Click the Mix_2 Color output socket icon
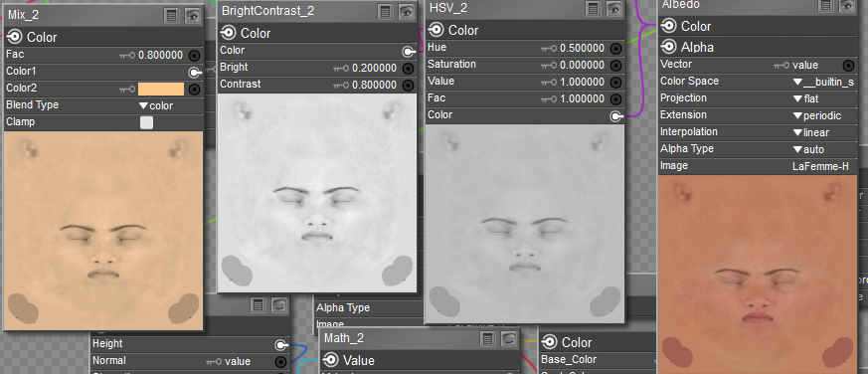Image resolution: width=868 pixels, height=374 pixels. pyautogui.click(x=15, y=37)
